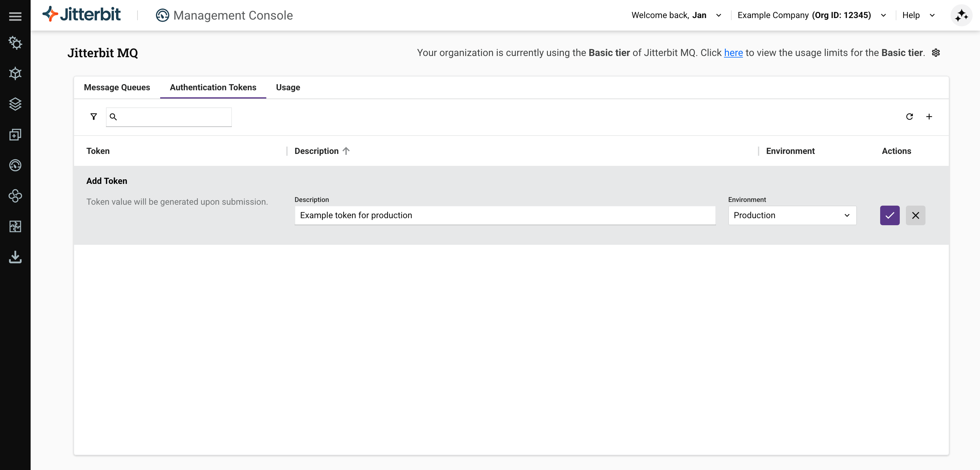Select the gears management icon in sidebar
The height and width of the screenshot is (470, 980).
[15, 43]
